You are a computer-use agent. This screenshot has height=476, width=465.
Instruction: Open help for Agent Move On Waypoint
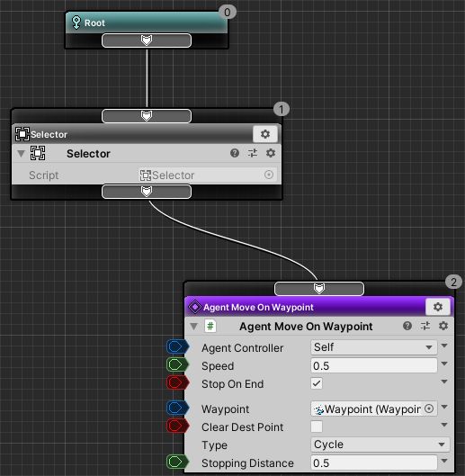[407, 326]
